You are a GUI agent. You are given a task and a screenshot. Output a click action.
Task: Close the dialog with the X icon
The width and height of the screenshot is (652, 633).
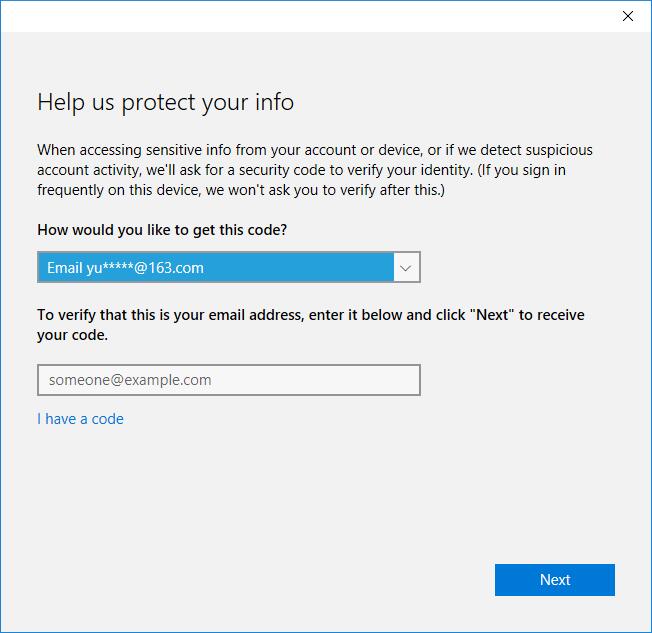pos(627,16)
